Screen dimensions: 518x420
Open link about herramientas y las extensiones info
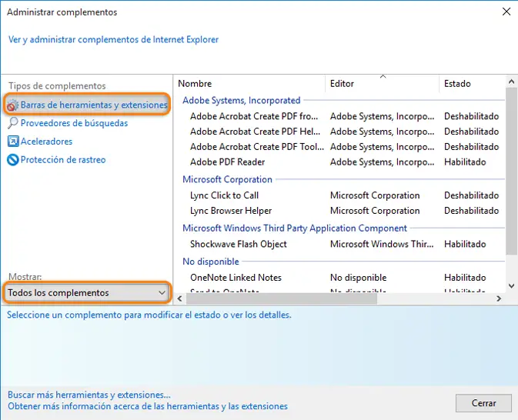pos(148,406)
